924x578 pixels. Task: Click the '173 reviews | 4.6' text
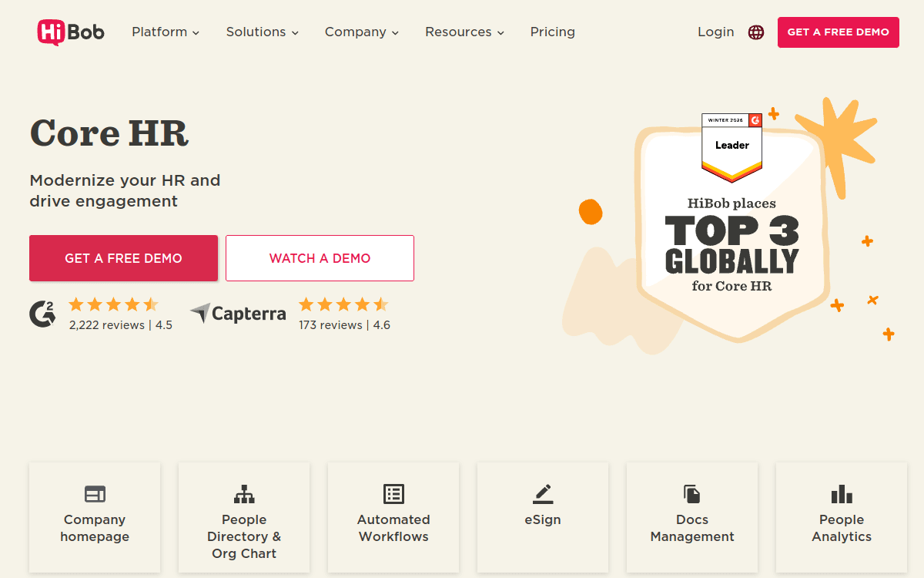344,325
